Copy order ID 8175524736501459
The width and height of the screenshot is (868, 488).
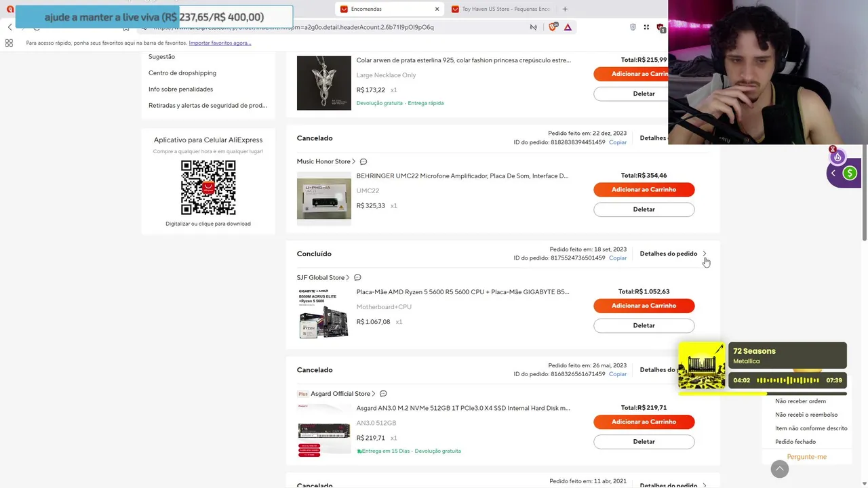point(618,258)
